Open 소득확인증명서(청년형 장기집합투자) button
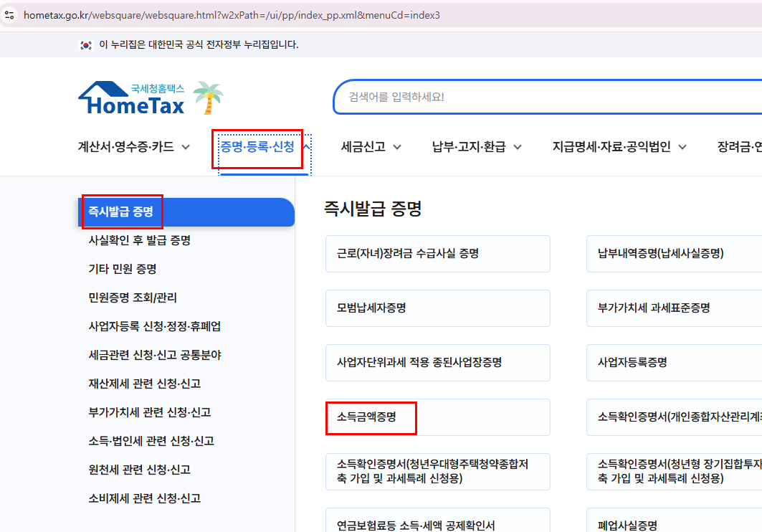 coord(674,471)
